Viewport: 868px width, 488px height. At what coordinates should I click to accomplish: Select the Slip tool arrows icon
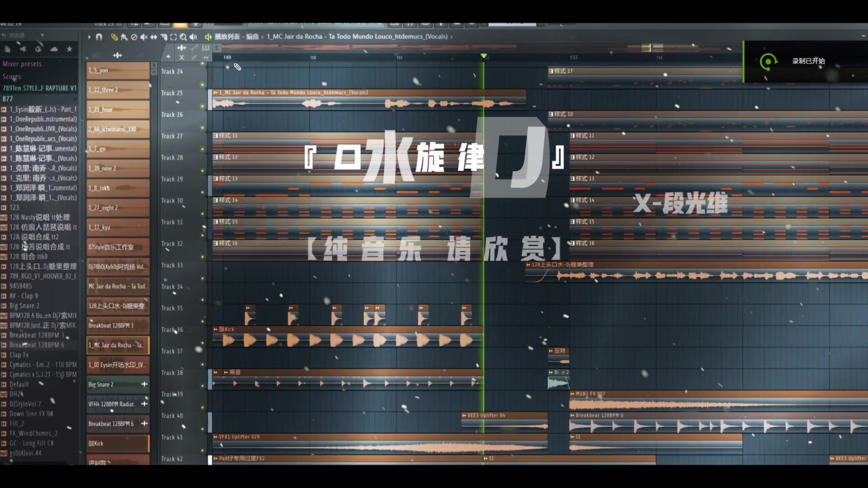[154, 37]
